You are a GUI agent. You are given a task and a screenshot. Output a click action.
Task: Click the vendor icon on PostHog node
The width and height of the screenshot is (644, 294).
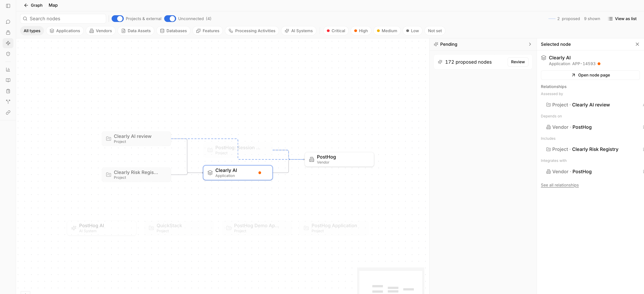tap(312, 159)
